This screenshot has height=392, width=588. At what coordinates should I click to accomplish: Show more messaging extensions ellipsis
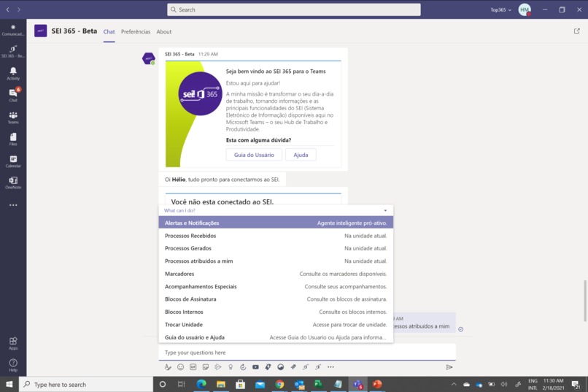[x=330, y=367]
